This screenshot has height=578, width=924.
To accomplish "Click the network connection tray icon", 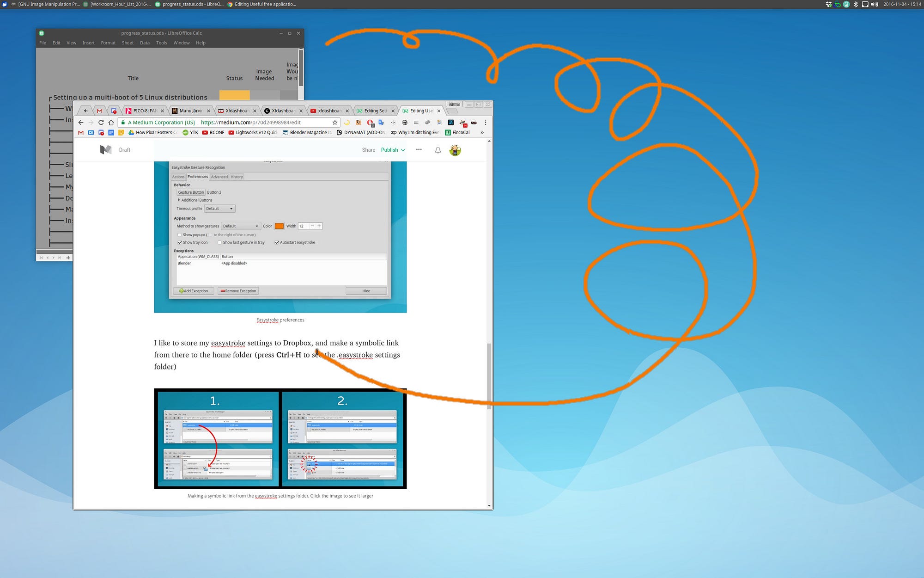I will point(865,4).
